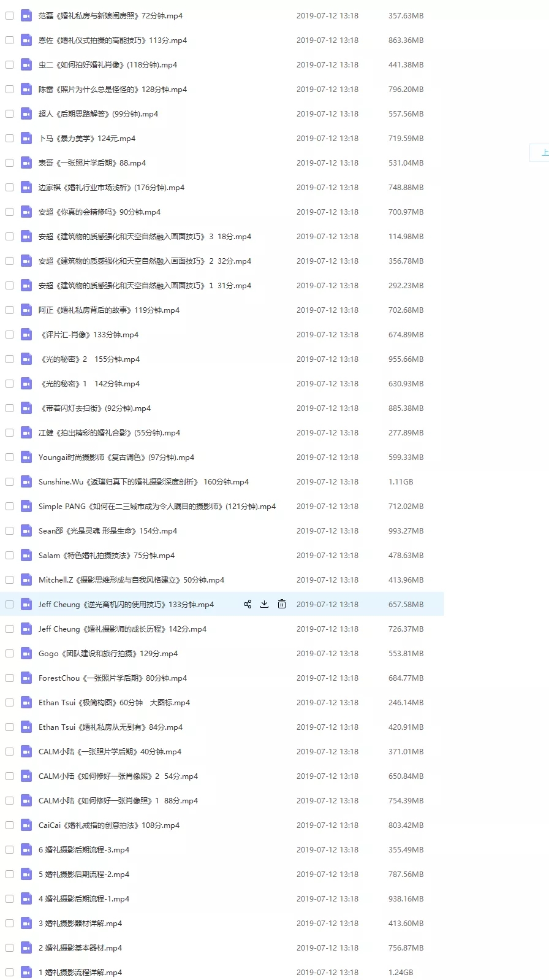Click video icon for 恩佐《婚礼仪式拍摄的高能技巧》113分.mp4
549x980 pixels.
coord(26,40)
